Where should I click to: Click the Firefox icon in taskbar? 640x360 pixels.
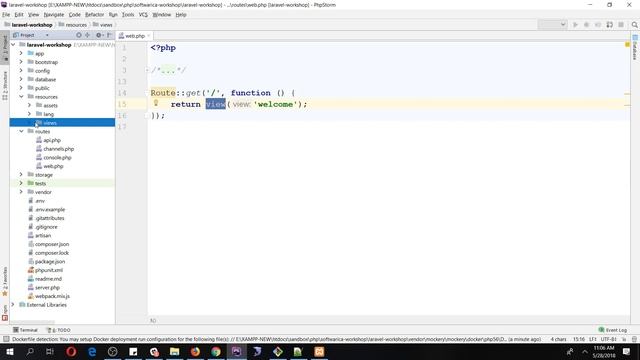pos(195,351)
